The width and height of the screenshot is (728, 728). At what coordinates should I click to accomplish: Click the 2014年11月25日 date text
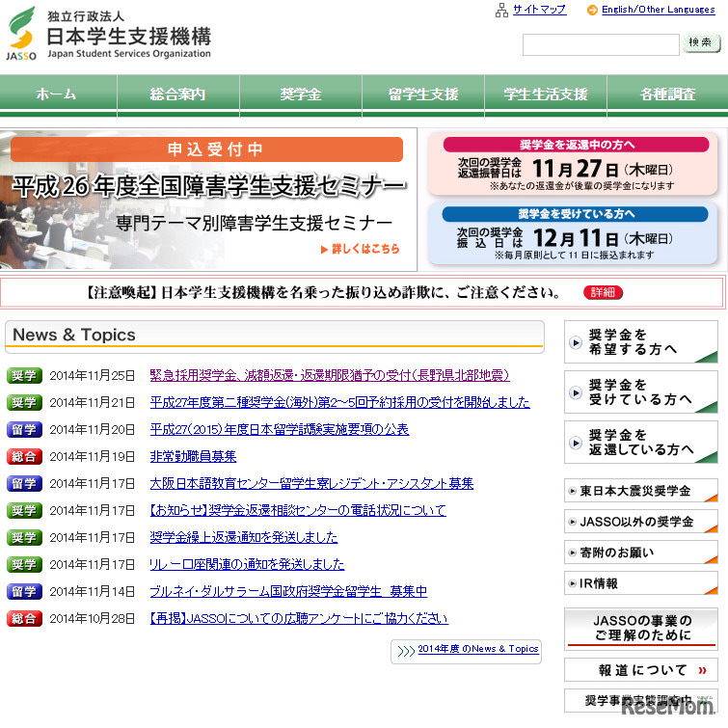[93, 376]
